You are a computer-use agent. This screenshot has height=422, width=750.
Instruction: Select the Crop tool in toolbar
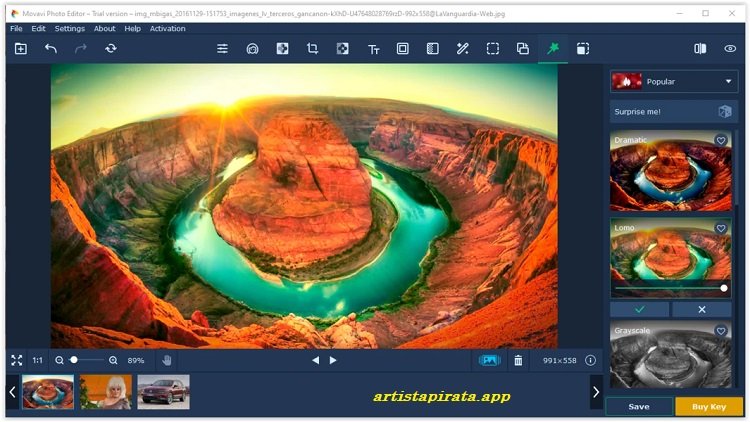coord(312,48)
